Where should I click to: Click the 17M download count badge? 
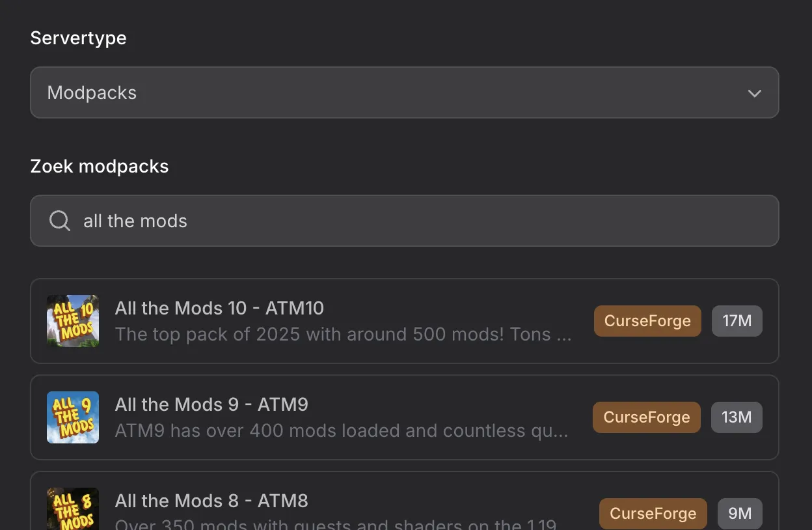[x=737, y=320]
